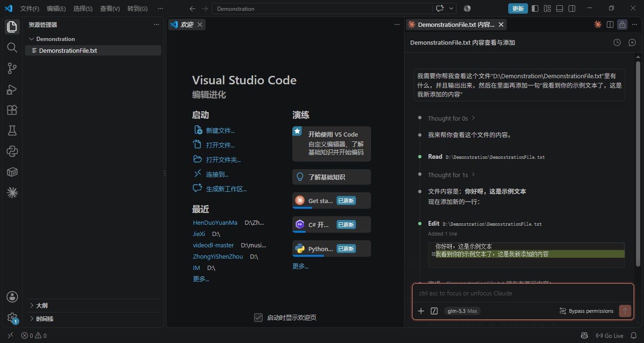The image size is (644, 343).
Task: Click the Claude icon in editor actions
Action: 598,24
